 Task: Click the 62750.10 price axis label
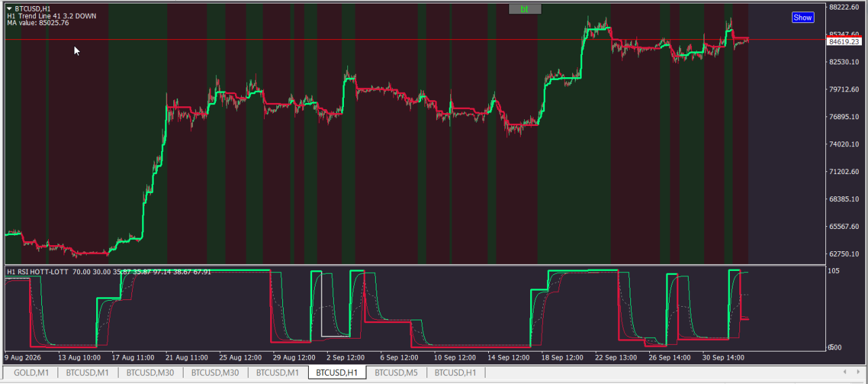[x=844, y=253]
